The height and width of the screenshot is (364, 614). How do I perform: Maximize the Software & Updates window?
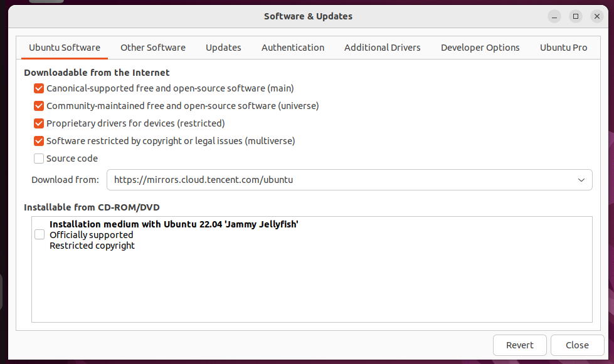[576, 16]
